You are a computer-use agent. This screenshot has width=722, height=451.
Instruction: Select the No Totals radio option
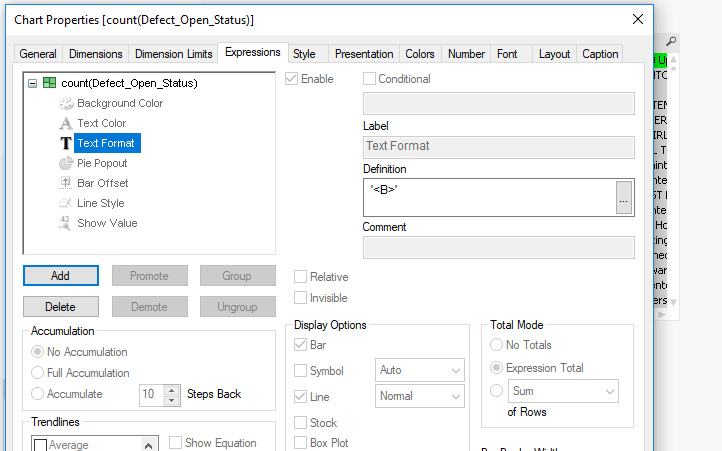[496, 345]
